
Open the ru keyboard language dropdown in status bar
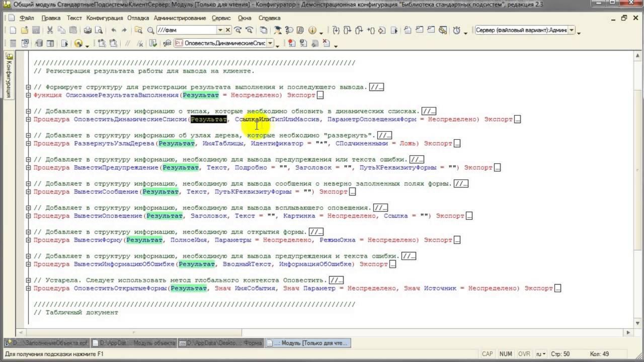point(541,354)
